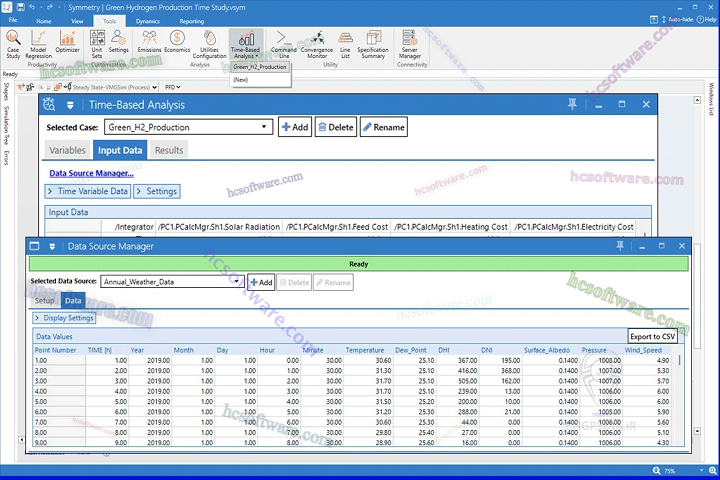Open Unit Sets customization

coord(97,44)
